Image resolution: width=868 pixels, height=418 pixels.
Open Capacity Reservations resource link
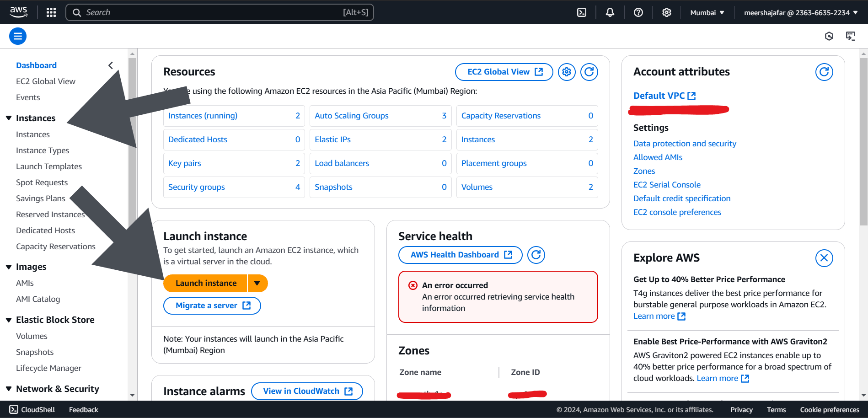point(501,116)
